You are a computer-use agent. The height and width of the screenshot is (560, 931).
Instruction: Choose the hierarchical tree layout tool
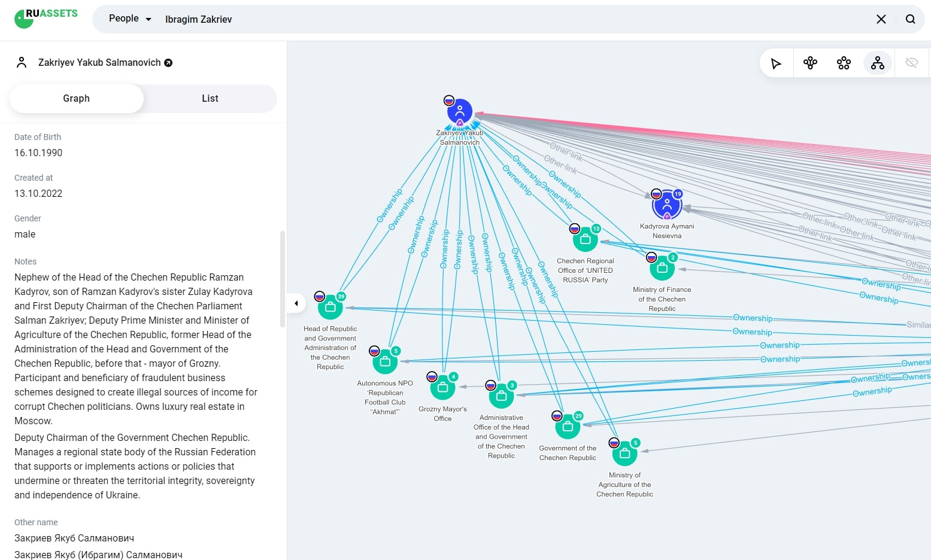click(x=878, y=63)
